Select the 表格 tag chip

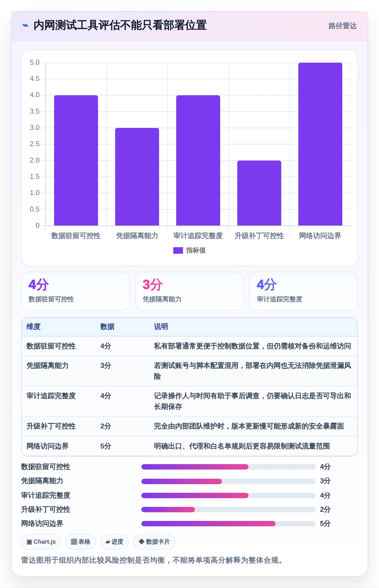click(81, 542)
